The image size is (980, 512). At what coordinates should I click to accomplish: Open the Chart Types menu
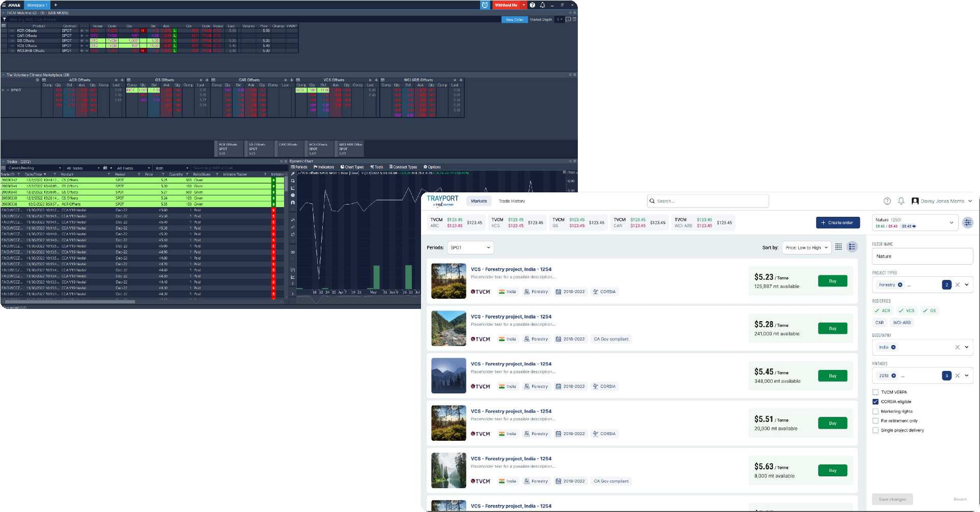click(352, 167)
